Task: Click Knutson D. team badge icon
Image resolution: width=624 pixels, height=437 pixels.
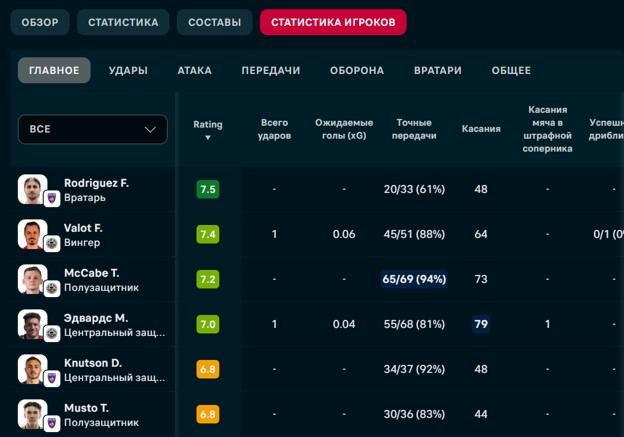Action: click(52, 378)
